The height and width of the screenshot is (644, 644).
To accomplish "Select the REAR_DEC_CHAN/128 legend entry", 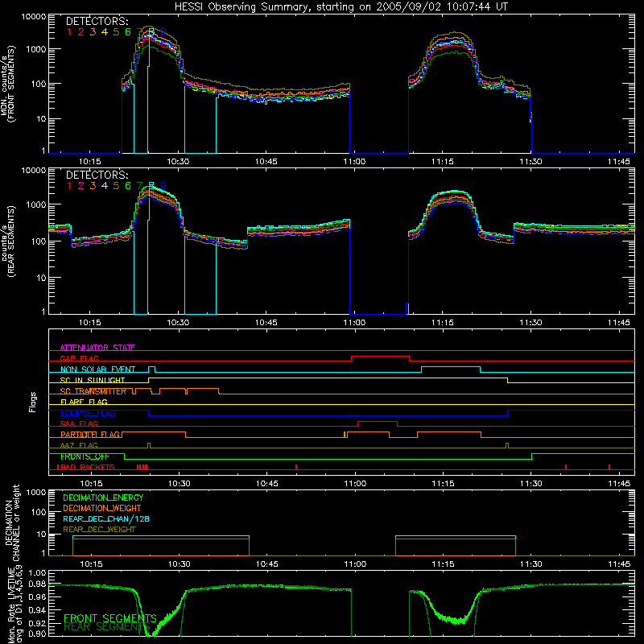I will tap(106, 518).
